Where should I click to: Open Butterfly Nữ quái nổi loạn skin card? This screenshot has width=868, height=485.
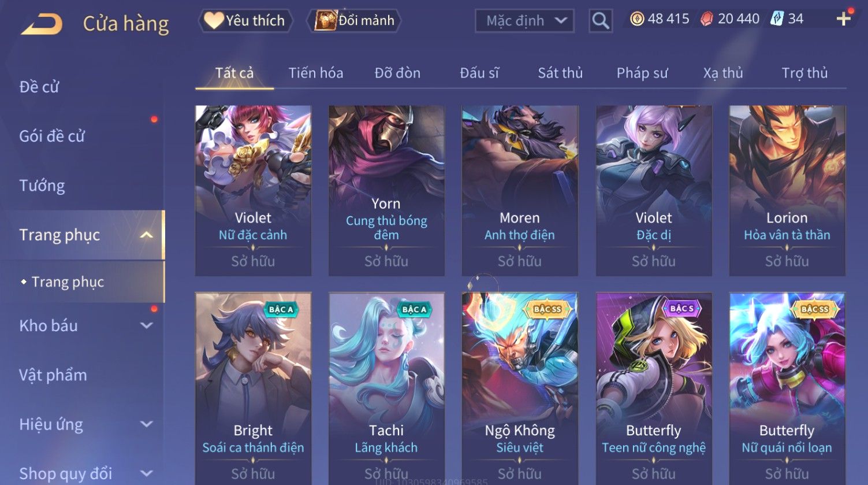[787, 388]
